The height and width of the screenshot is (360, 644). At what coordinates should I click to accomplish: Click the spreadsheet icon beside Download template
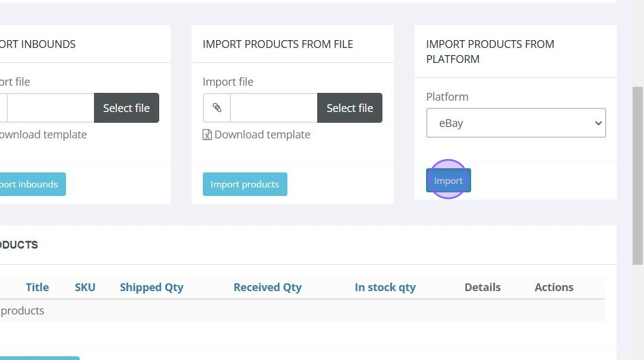coord(207,135)
